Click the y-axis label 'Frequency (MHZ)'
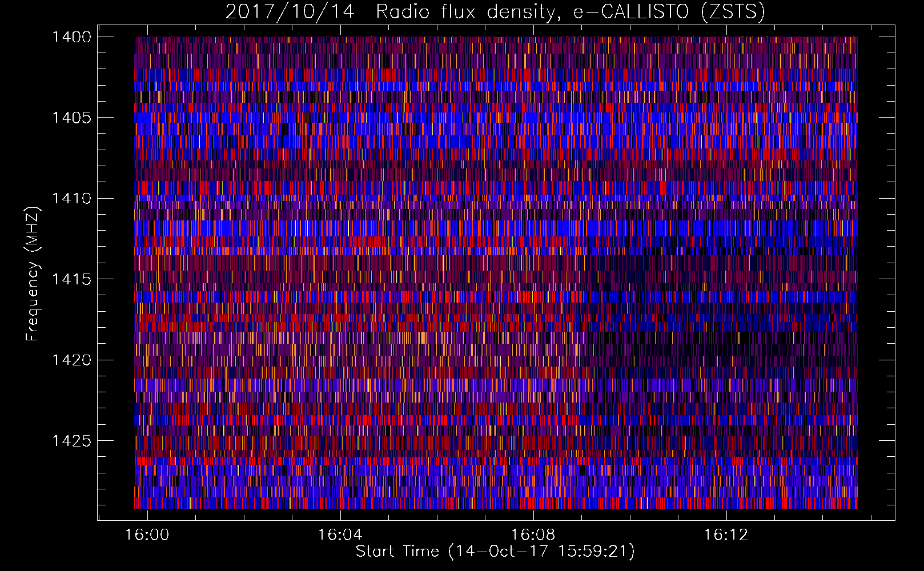 click(x=33, y=275)
